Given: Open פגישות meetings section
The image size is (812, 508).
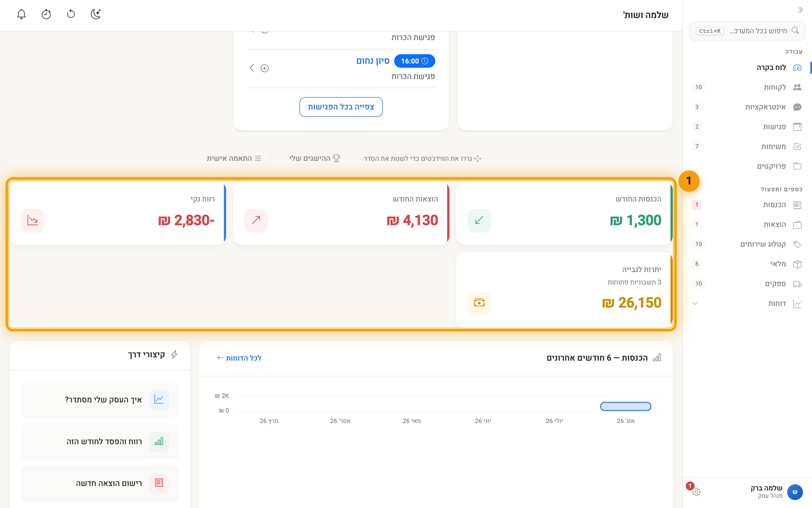Looking at the screenshot, I should point(747,127).
